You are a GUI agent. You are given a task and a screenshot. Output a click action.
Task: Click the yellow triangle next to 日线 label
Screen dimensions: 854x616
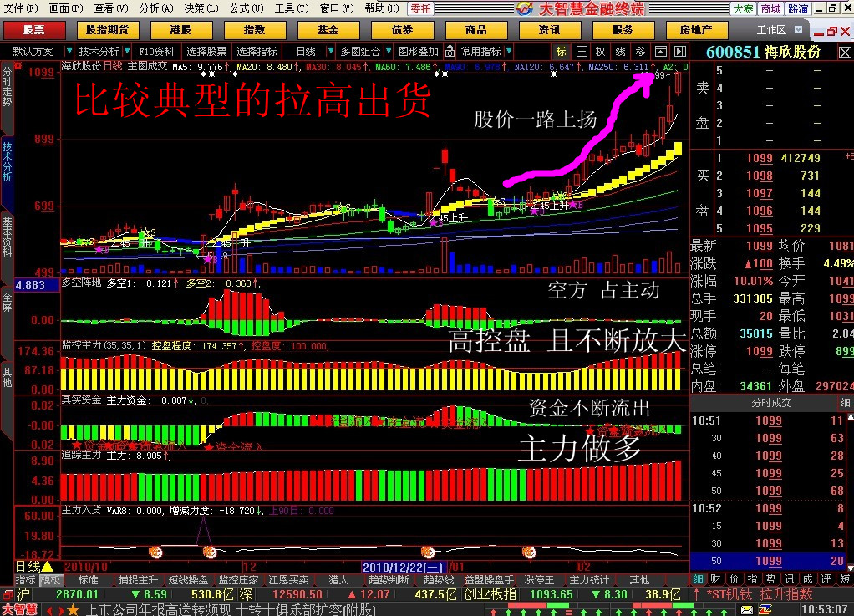click(x=48, y=567)
